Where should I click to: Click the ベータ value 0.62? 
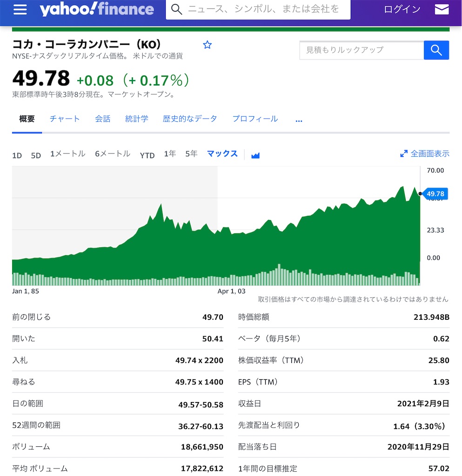click(441, 339)
